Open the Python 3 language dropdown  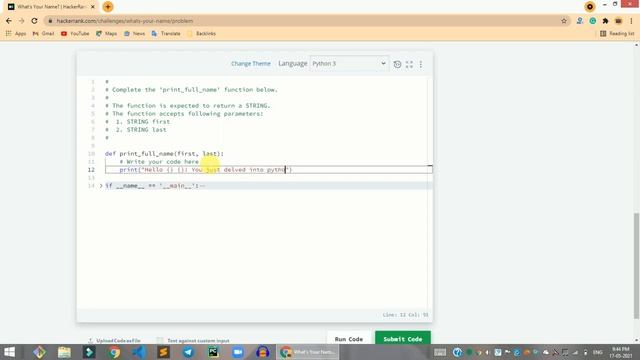point(349,64)
